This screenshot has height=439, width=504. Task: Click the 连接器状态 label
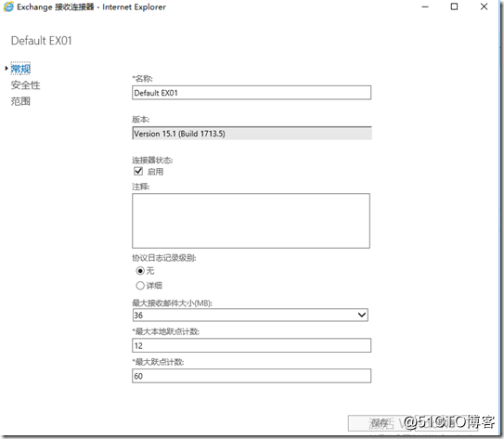pyautogui.click(x=152, y=160)
